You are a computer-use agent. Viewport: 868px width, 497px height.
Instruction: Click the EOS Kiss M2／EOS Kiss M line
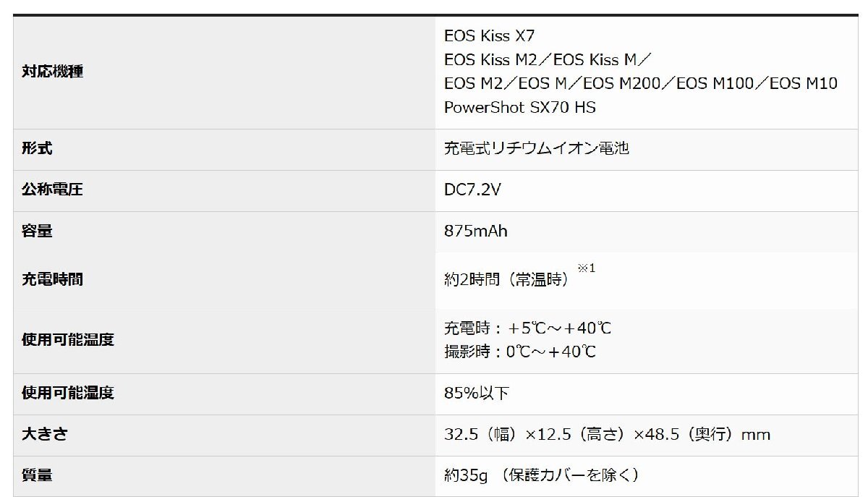coord(550,59)
